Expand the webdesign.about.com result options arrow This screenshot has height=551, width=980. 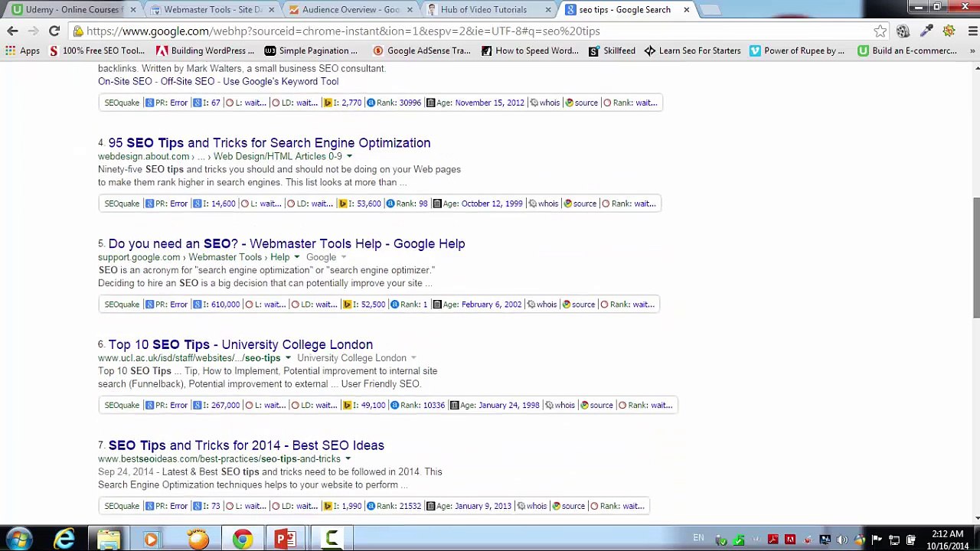pos(349,156)
